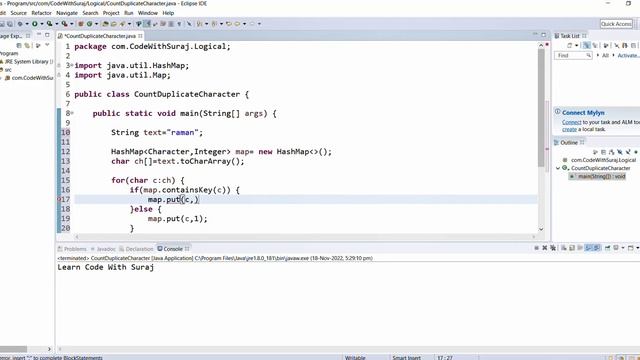The image size is (640, 360).
Task: Select JRE System Library in Package Explorer
Action: coord(27,62)
